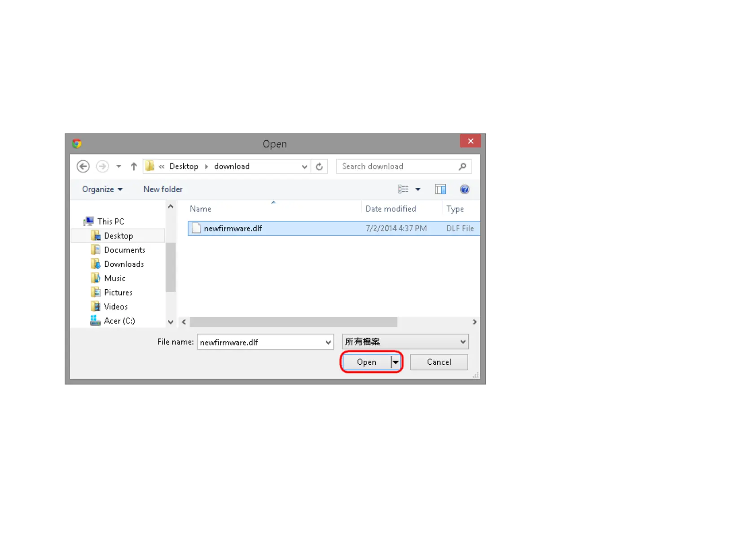Image resolution: width=756 pixels, height=535 pixels.
Task: Sort files by Name column
Action: click(x=200, y=209)
